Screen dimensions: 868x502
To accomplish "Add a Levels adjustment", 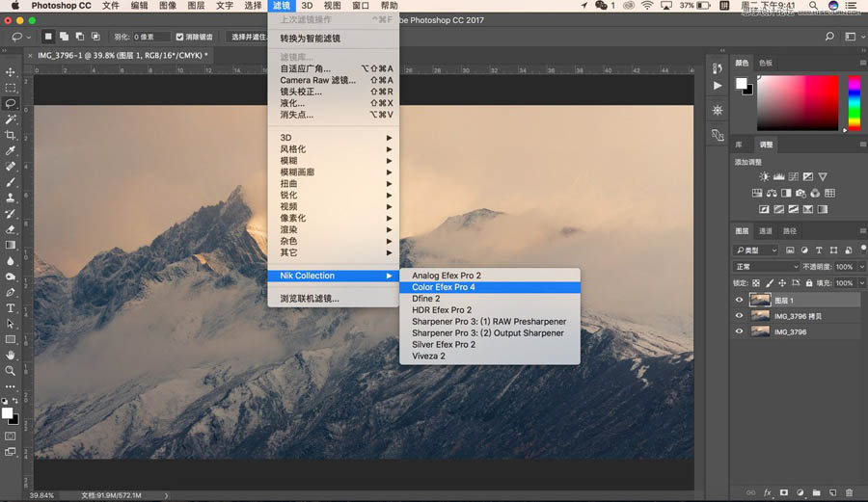I will click(x=779, y=177).
